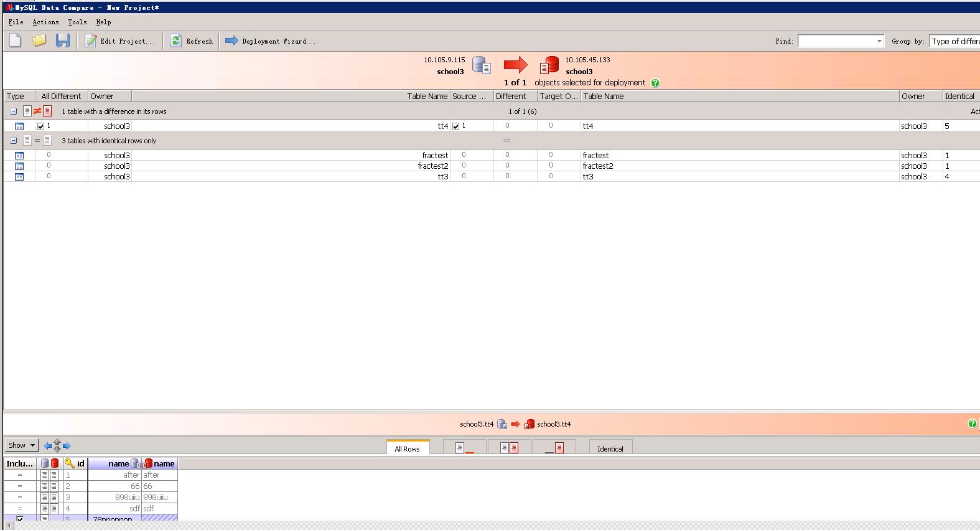The height and width of the screenshot is (530, 980).
Task: Click the blue right arrow navigation icon
Action: point(67,446)
